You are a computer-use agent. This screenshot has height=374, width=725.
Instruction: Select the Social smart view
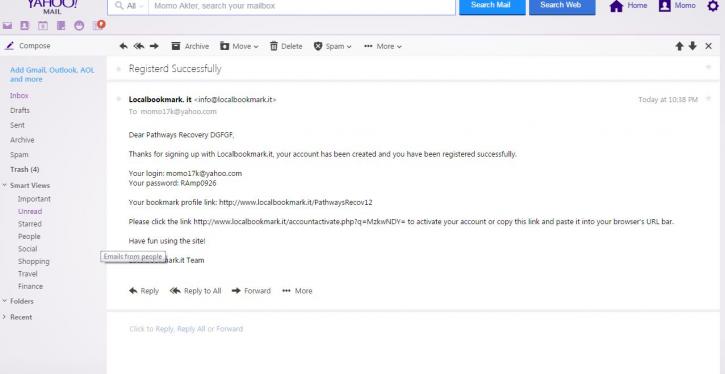(x=27, y=249)
